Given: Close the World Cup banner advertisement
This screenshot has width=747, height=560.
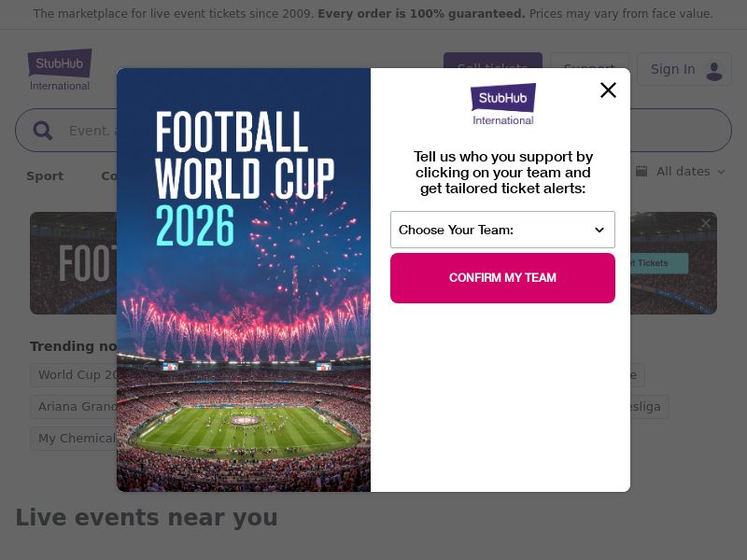Looking at the screenshot, I should (x=705, y=224).
